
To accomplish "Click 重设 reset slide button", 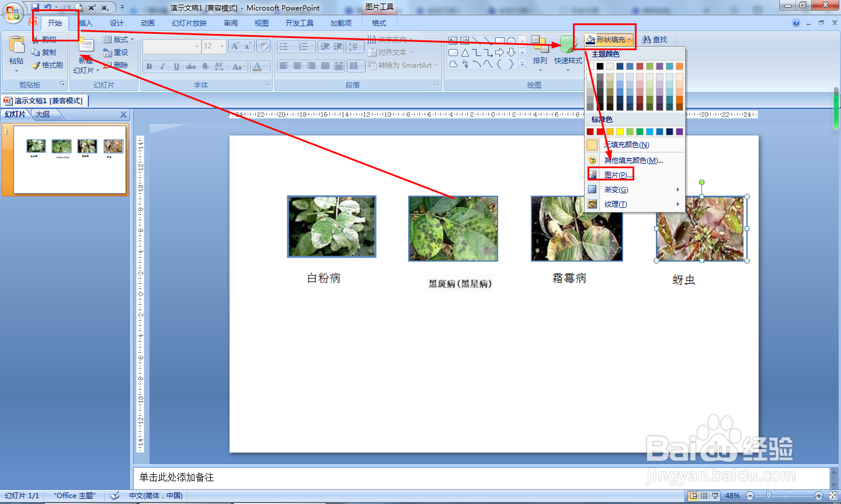I will pyautogui.click(x=116, y=53).
